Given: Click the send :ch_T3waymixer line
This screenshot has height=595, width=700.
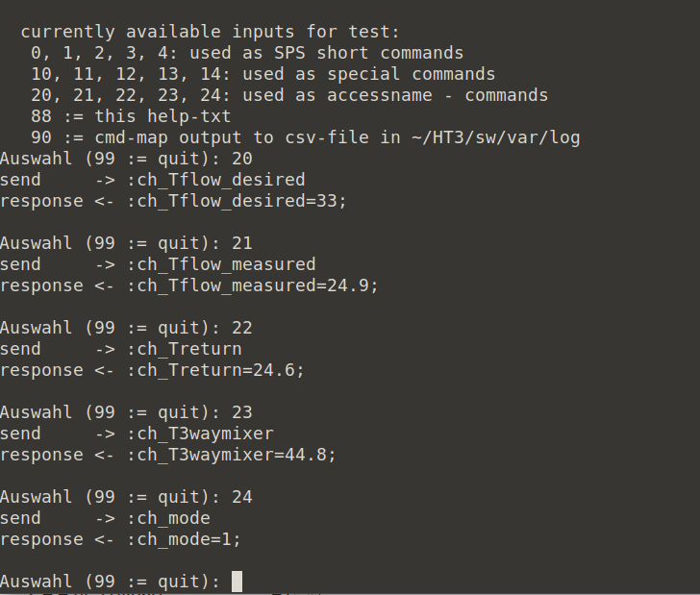Looking at the screenshot, I should click(137, 434).
